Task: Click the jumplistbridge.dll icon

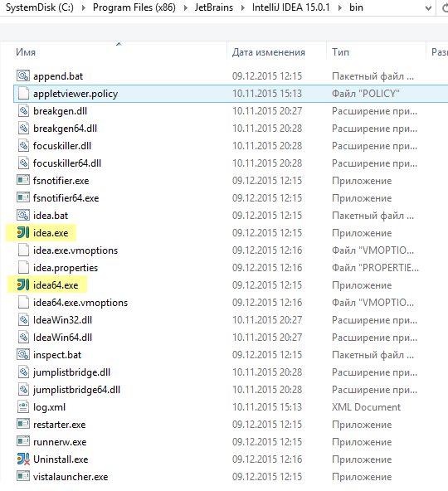Action: pos(23,372)
